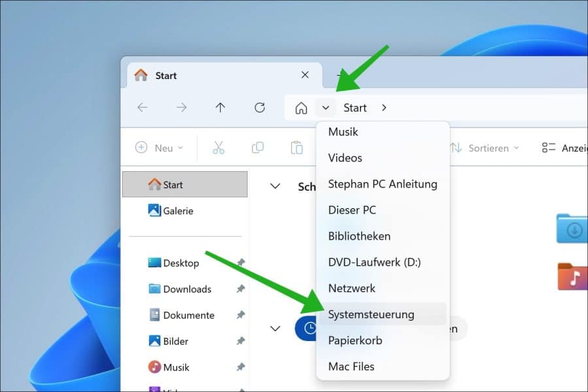Collapse the address bar location dropdown
The height and width of the screenshot is (392, 588).
tap(325, 108)
